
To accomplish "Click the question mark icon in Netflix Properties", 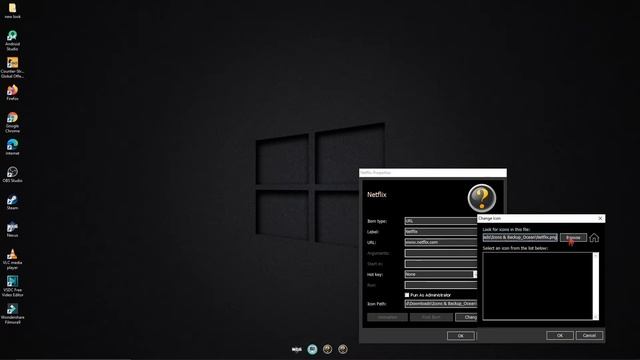I will coord(482,198).
